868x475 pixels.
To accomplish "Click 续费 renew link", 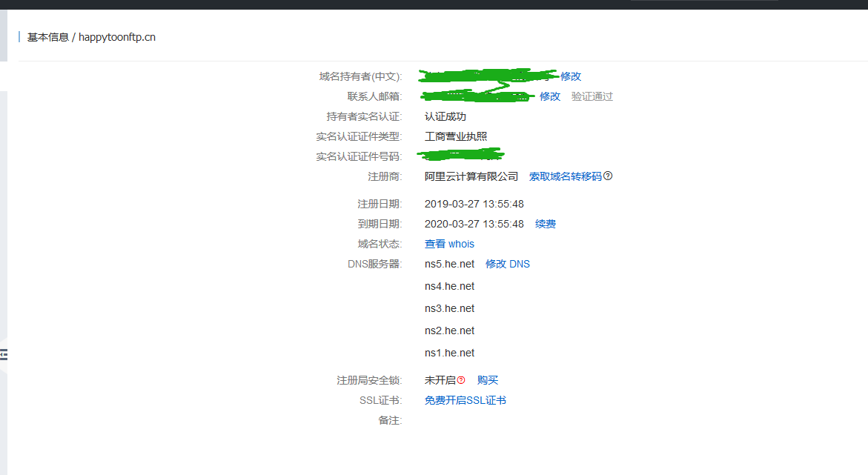I will pyautogui.click(x=546, y=224).
